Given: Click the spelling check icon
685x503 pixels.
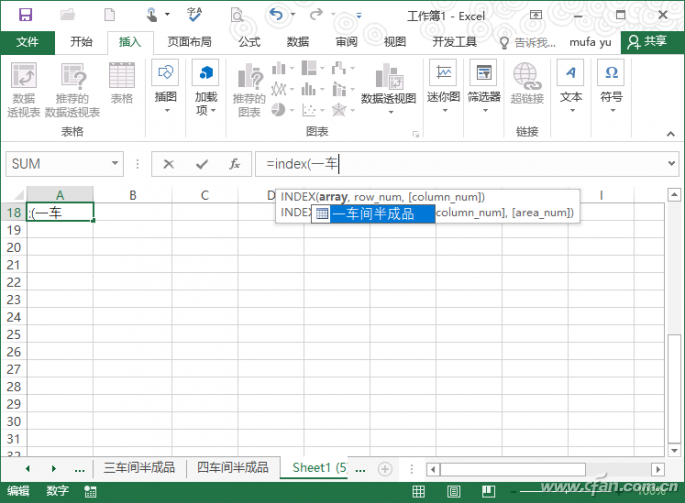Looking at the screenshot, I should (x=194, y=14).
